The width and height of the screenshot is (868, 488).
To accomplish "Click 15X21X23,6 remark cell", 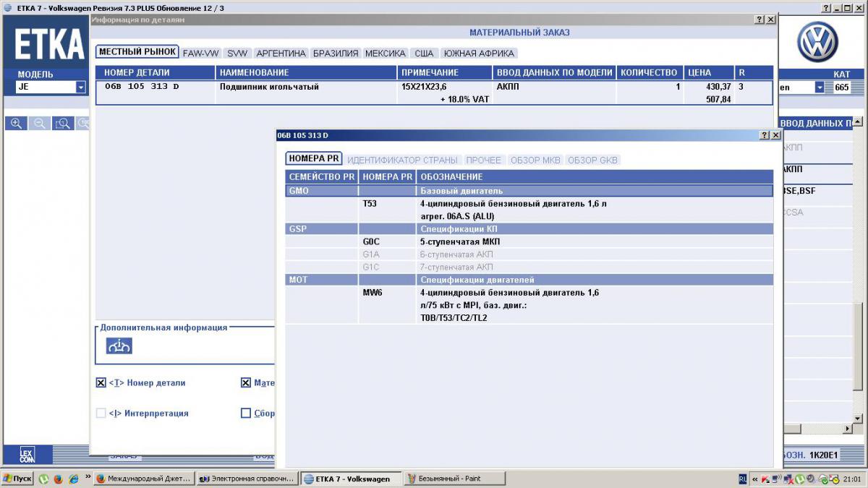I will [424, 86].
